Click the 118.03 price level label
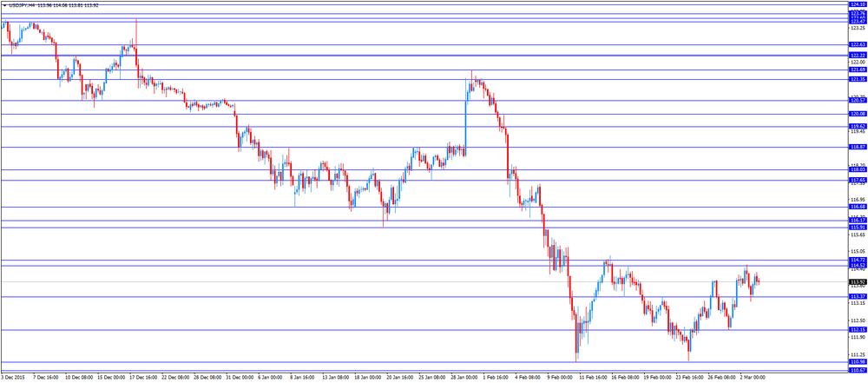This screenshot has width=868, height=383. 858,170
